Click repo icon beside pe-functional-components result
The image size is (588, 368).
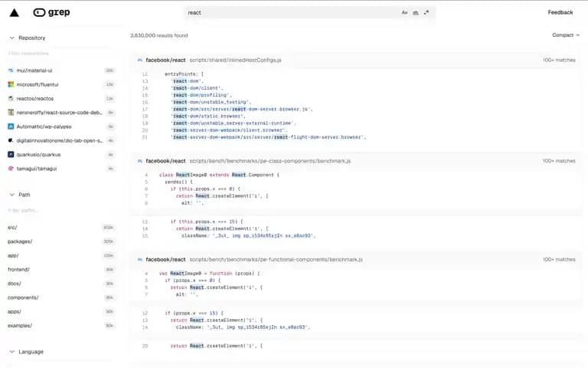(140, 259)
